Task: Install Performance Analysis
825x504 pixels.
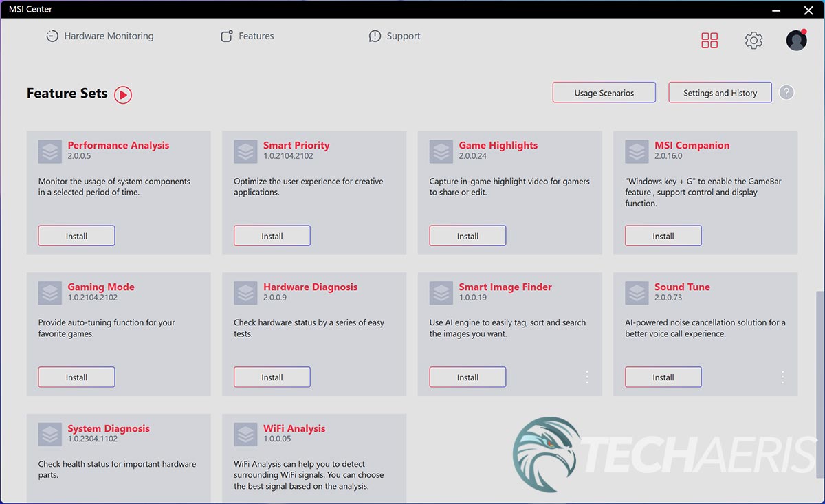Action: [76, 236]
